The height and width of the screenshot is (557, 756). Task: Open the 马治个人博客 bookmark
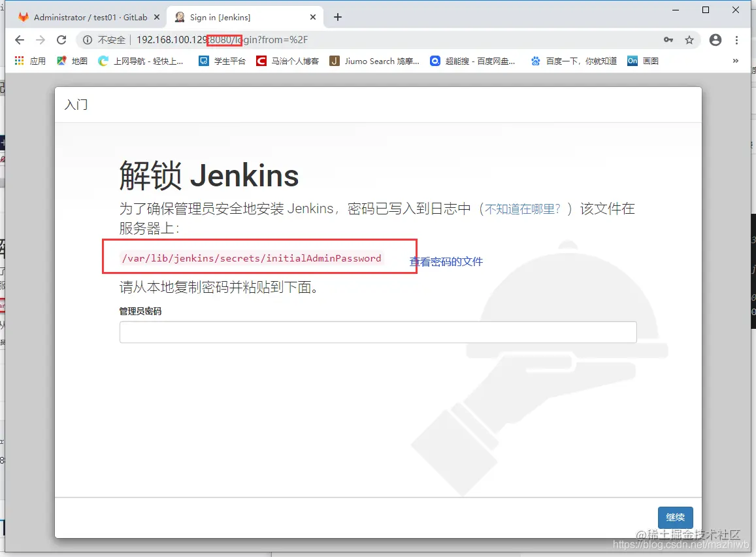tap(288, 61)
